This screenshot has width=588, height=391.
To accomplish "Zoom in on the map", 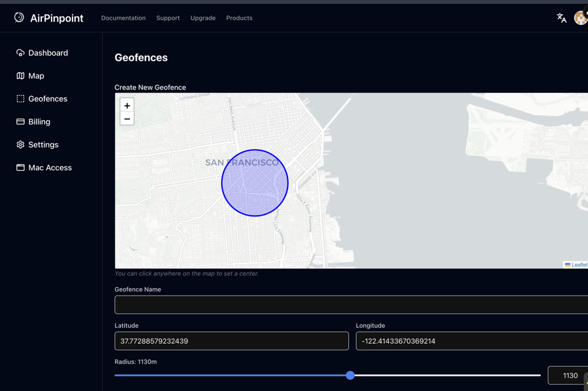I will pos(127,105).
